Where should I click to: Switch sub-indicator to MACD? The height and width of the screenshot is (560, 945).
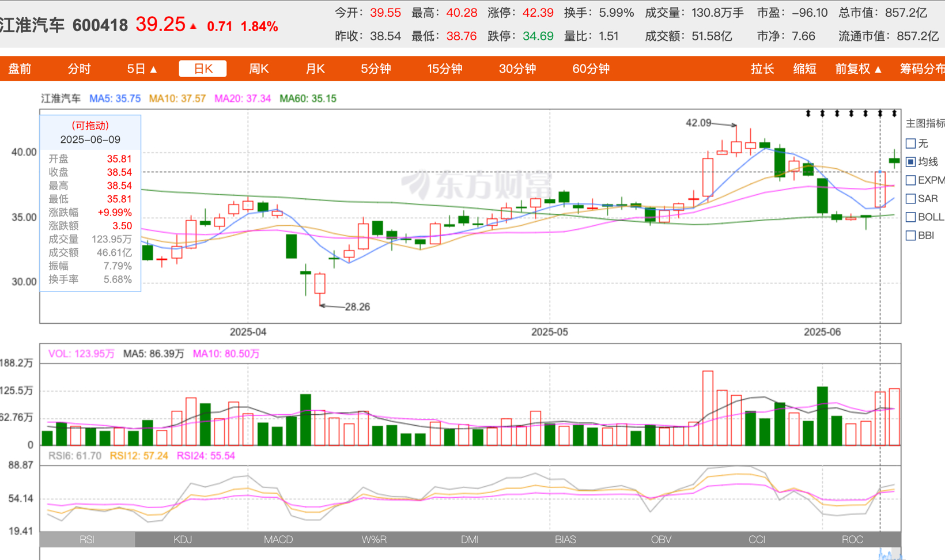point(278,540)
